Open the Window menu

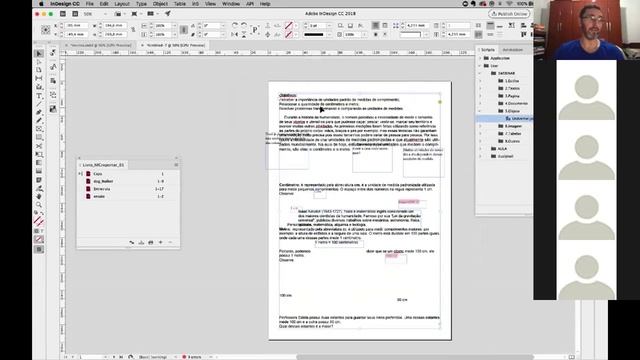tap(231, 4)
